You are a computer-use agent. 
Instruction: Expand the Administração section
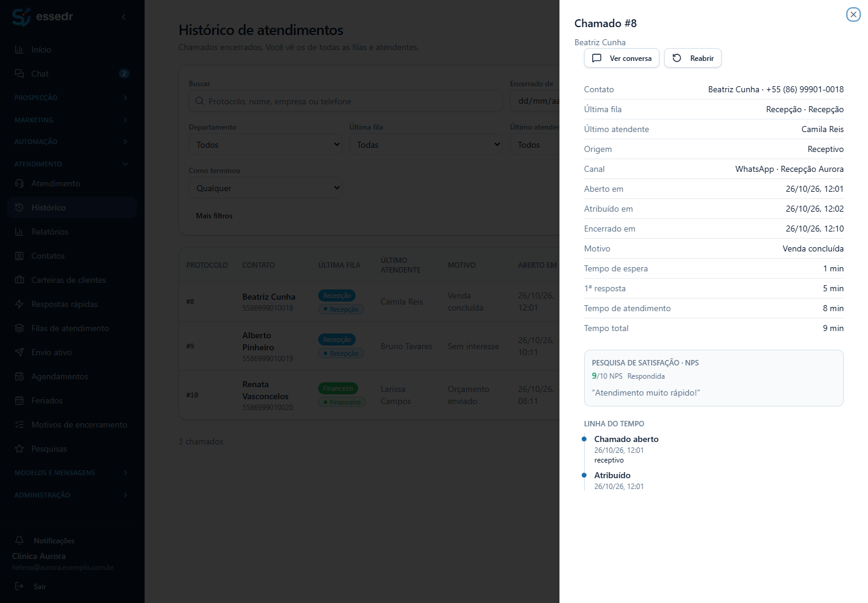(72, 495)
